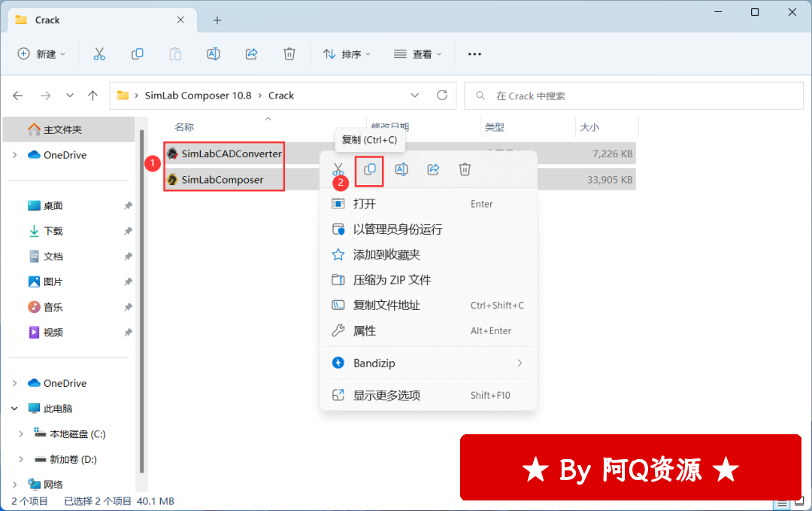The width and height of the screenshot is (812, 511).
Task: Open a new tab with the plus button
Action: [217, 20]
